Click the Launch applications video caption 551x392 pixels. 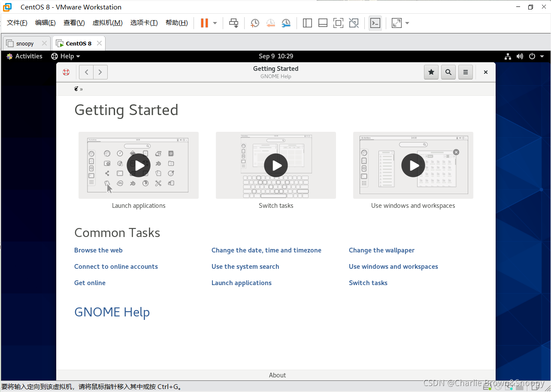pos(139,206)
